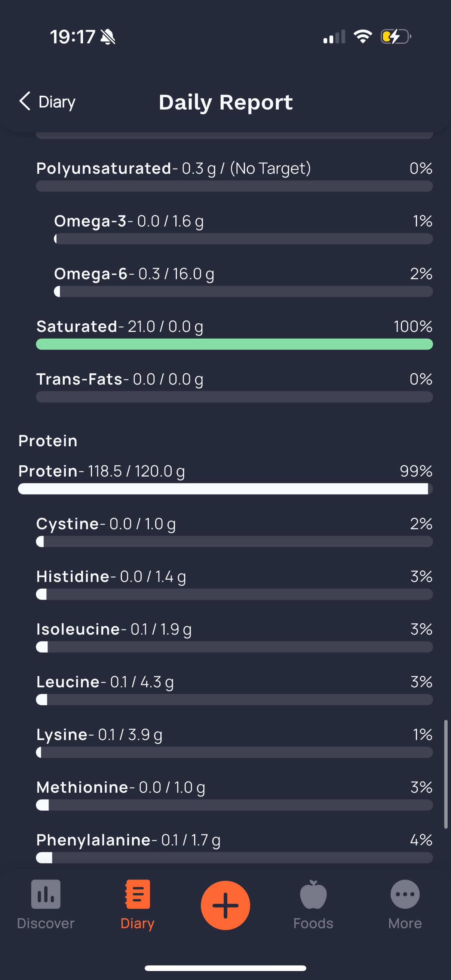Go back via the Diary label

(57, 102)
